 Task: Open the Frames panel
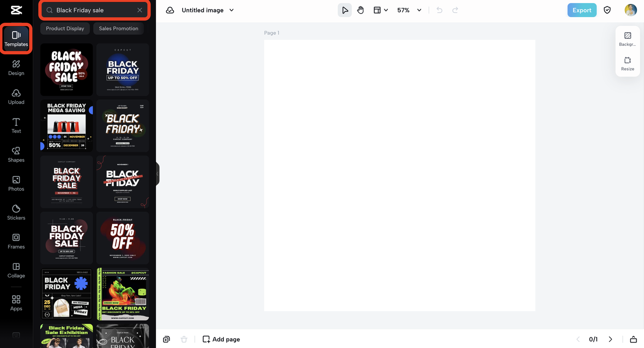coord(16,241)
